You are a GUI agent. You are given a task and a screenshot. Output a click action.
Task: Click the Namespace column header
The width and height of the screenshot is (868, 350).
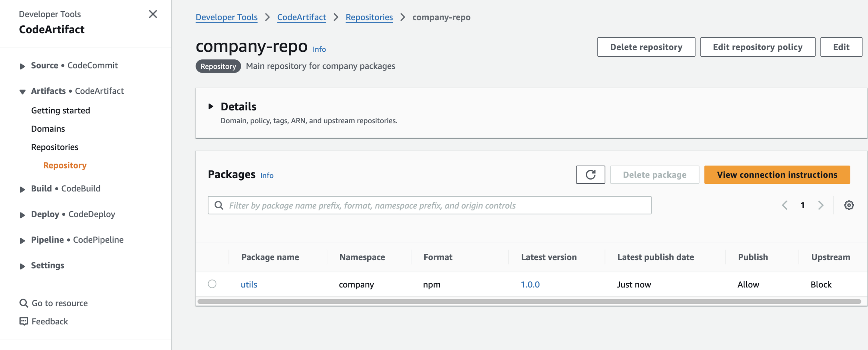click(x=362, y=257)
